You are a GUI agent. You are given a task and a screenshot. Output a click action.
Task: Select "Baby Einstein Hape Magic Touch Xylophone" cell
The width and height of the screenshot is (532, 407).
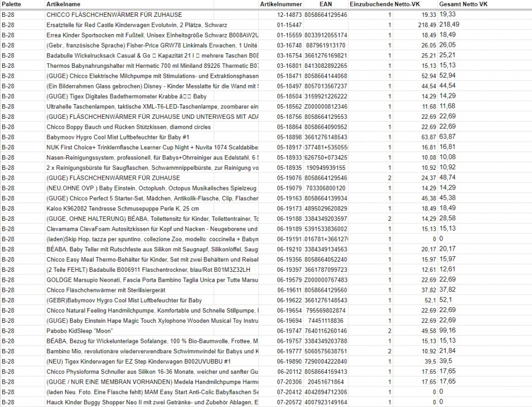pos(153,320)
